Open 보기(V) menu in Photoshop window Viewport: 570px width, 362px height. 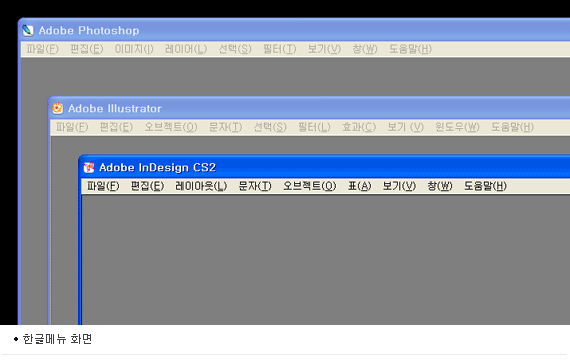coord(324,49)
